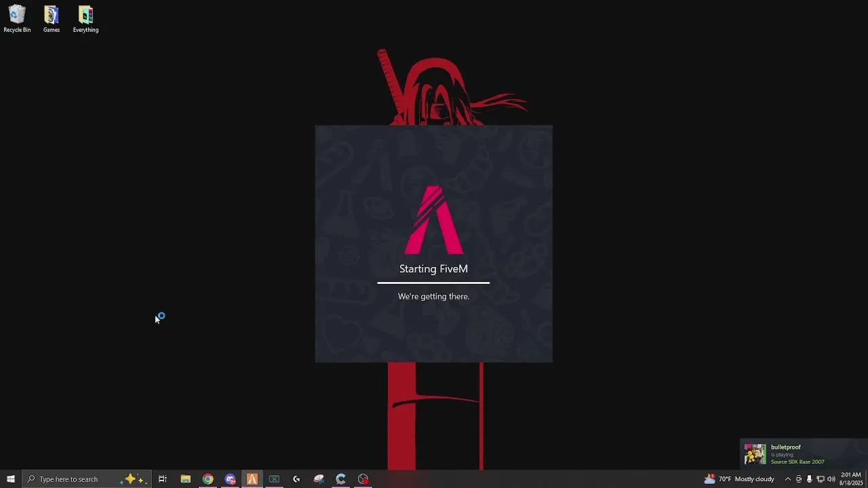Click the 'Mostly cloudy' weather text
This screenshot has width=868, height=488.
pyautogui.click(x=755, y=479)
